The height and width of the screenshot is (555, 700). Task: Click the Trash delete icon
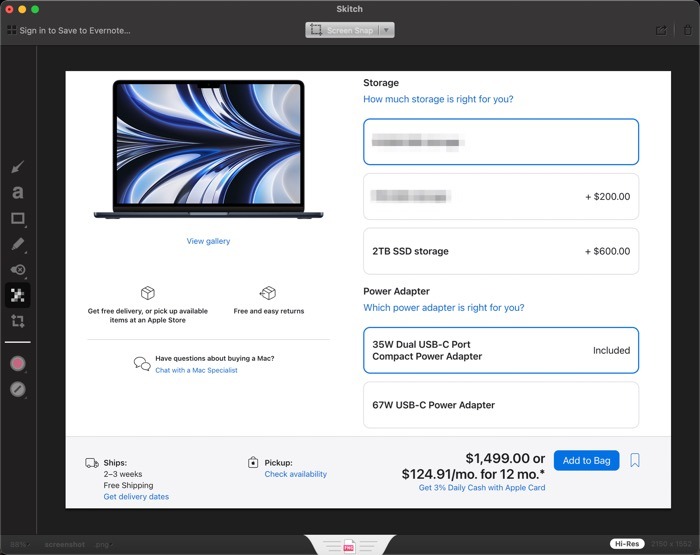[x=686, y=30]
